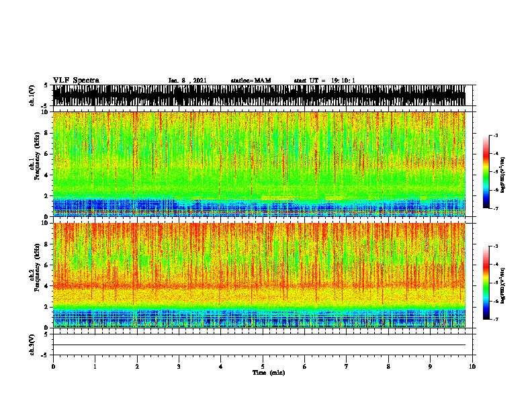
Task: Click time axis tick label "5"
Action: click(263, 367)
